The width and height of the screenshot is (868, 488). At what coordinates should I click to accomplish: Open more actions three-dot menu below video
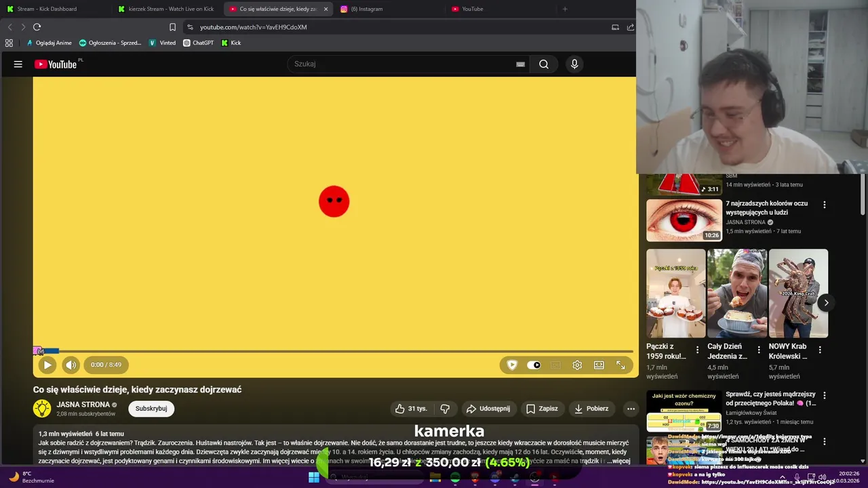(631, 409)
